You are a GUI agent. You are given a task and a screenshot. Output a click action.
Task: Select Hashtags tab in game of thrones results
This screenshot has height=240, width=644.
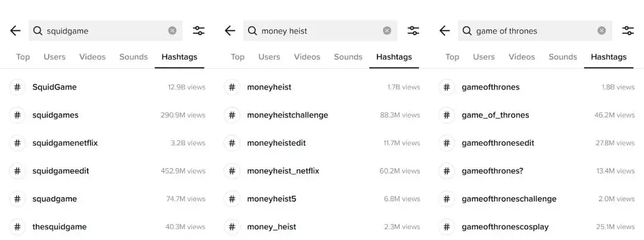click(x=609, y=57)
